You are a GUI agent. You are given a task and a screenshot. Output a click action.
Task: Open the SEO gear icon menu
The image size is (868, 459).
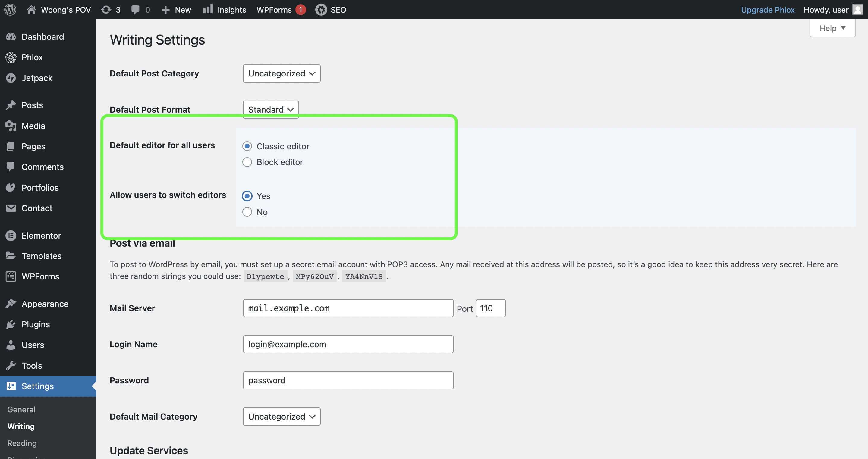pos(321,9)
